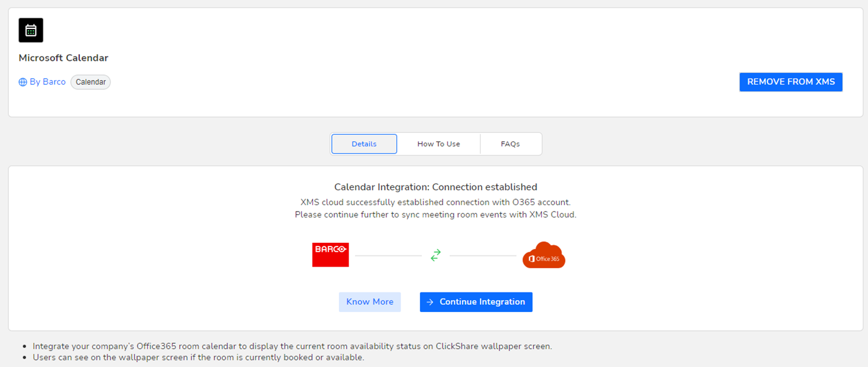Viewport: 868px width, 367px height.
Task: Click the black Microsoft Calendar app icon
Action: (x=31, y=30)
